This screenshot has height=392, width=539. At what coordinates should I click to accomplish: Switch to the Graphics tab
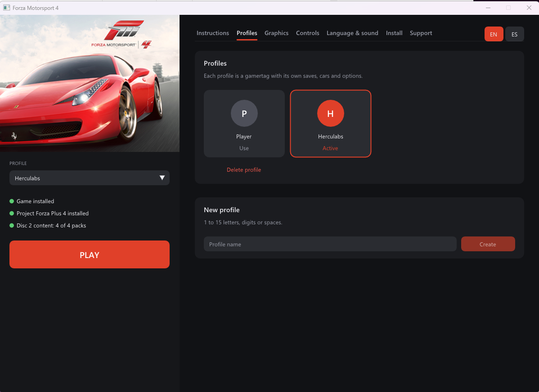click(276, 33)
